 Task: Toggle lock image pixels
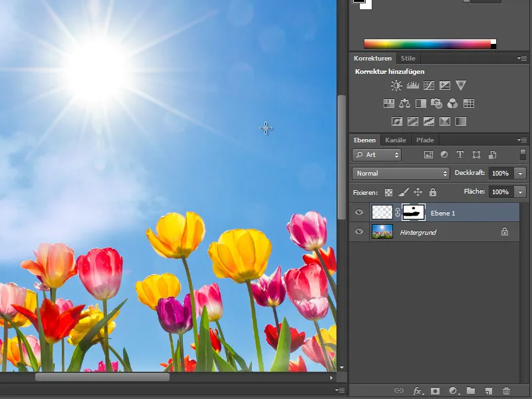click(404, 192)
